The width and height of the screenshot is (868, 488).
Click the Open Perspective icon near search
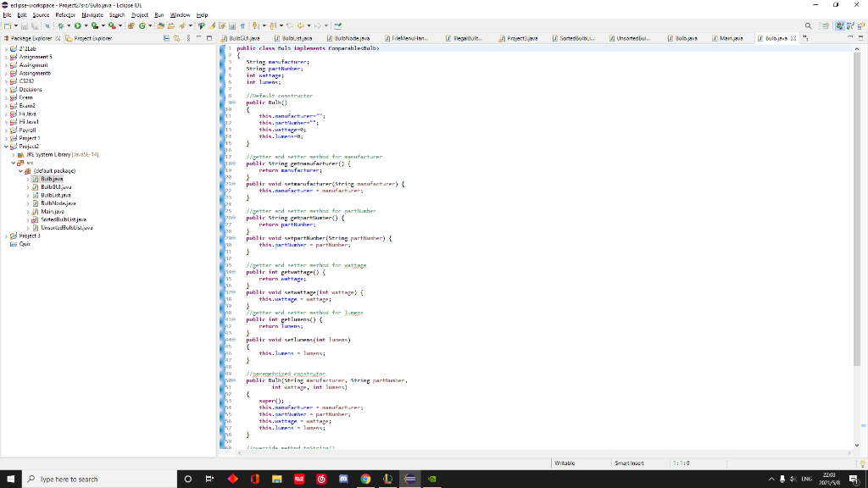201,25
